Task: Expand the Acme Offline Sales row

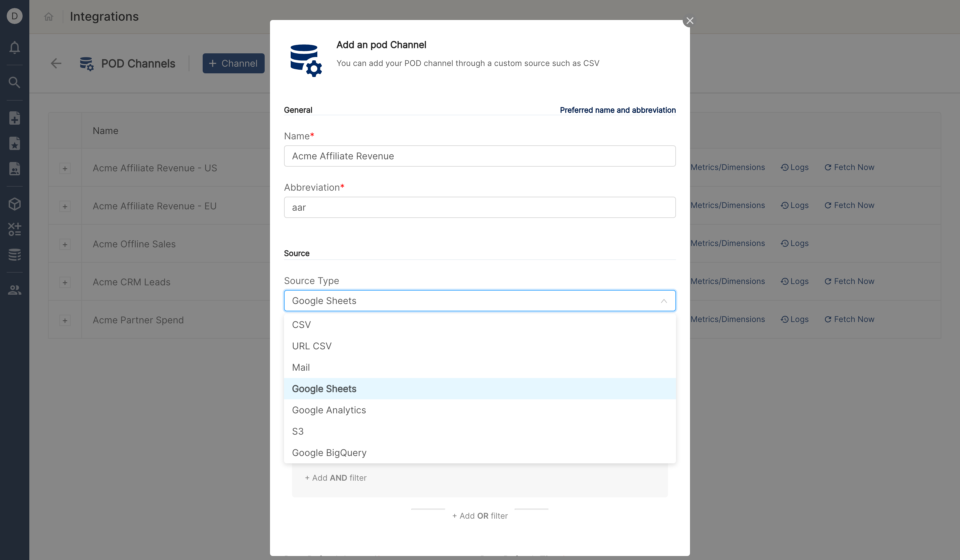Action: pos(65,245)
